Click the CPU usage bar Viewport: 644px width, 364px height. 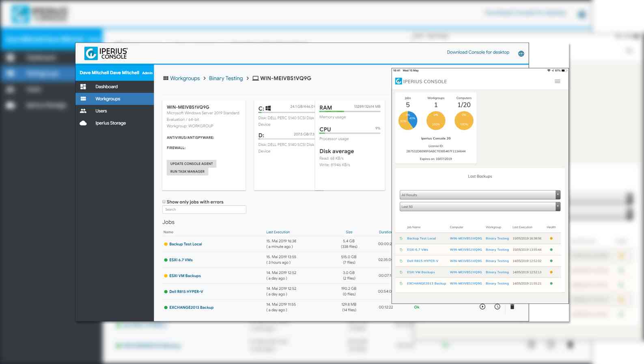coord(350,133)
